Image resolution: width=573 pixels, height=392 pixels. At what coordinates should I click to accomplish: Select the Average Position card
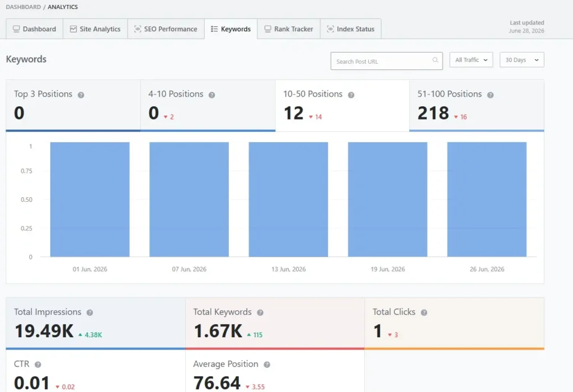275,371
